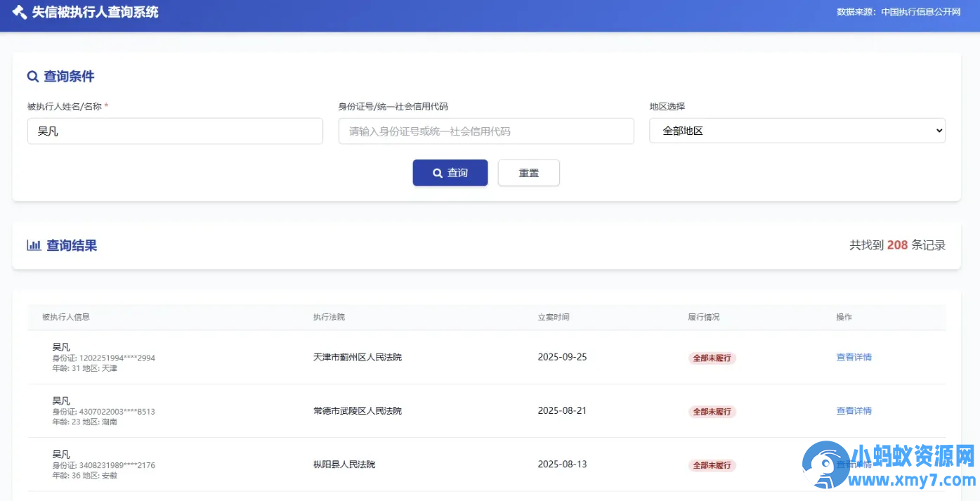Image resolution: width=980 pixels, height=501 pixels.
Task: Select the magnifier icon beside 查询条件
Action: click(33, 76)
